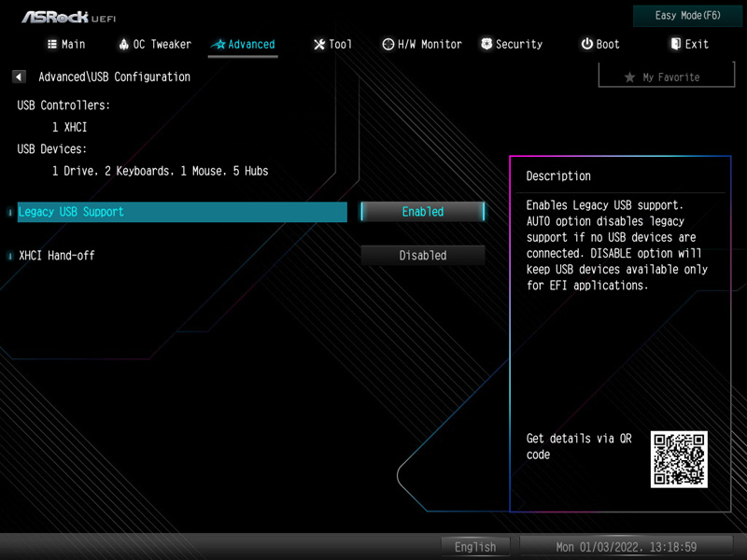Image resolution: width=747 pixels, height=560 pixels.
Task: Click the English language button
Action: (475, 547)
